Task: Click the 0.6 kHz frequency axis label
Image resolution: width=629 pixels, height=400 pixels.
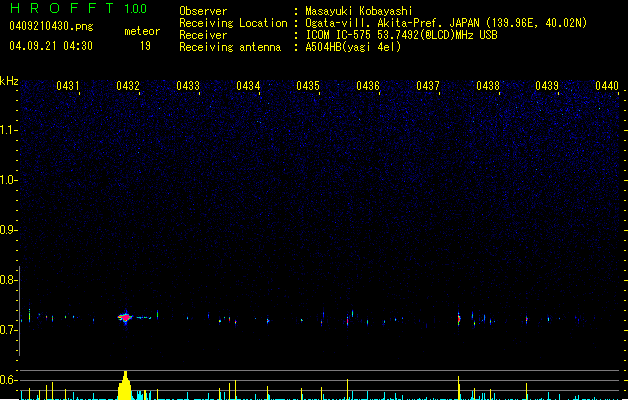Action: coord(8,380)
